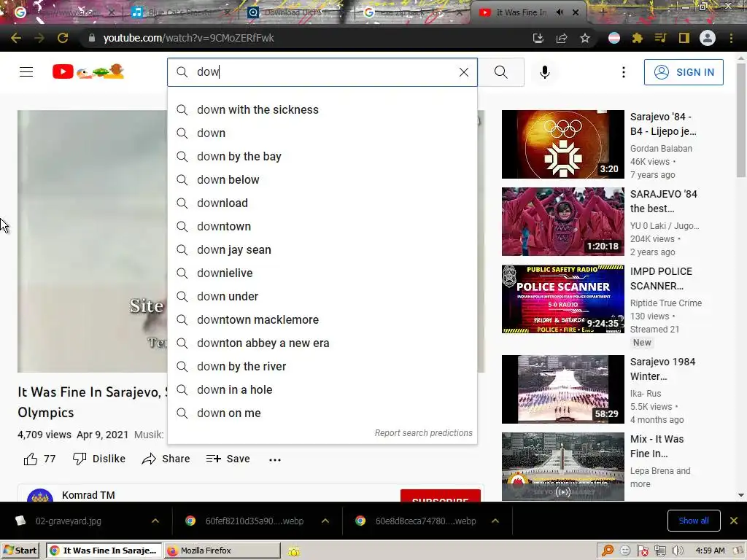Choose the 'downielive' suggestion
The width and height of the screenshot is (747, 560).
322,273
